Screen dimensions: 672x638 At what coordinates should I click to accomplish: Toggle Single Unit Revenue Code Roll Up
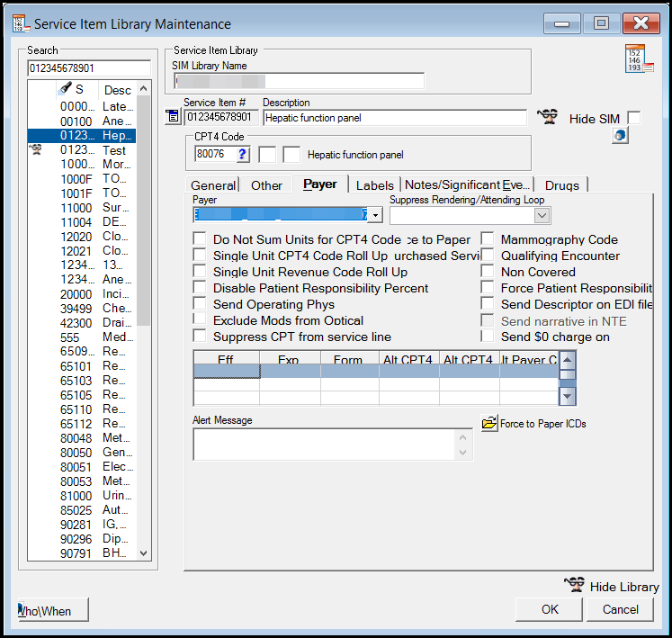click(x=200, y=271)
